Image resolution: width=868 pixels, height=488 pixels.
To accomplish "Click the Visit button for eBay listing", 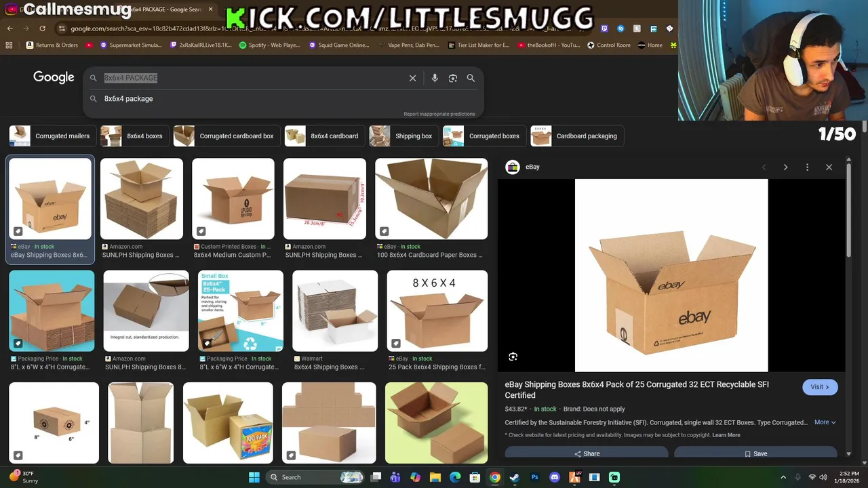I will point(820,387).
